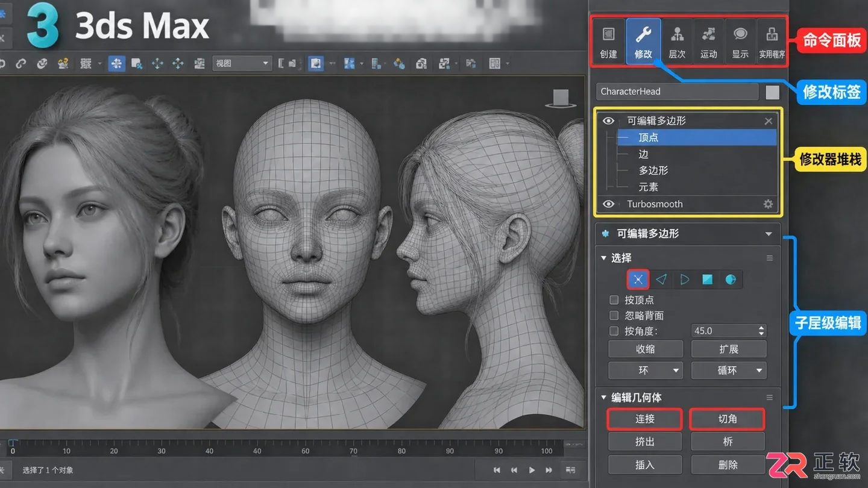This screenshot has height=488, width=868.
Task: Play the animation
Action: (532, 470)
